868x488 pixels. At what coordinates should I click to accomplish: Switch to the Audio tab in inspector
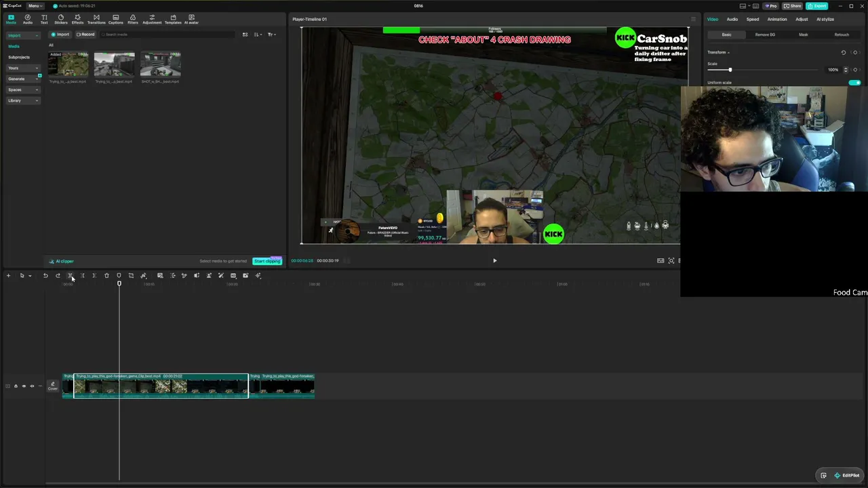coord(732,19)
